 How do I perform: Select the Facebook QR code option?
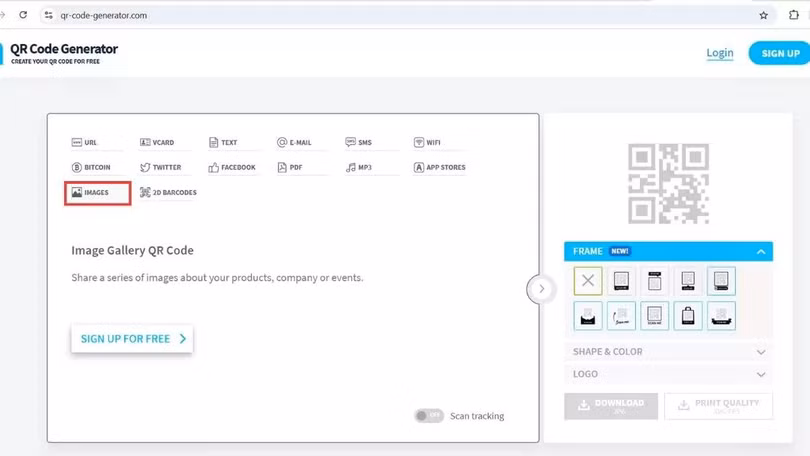(x=232, y=168)
